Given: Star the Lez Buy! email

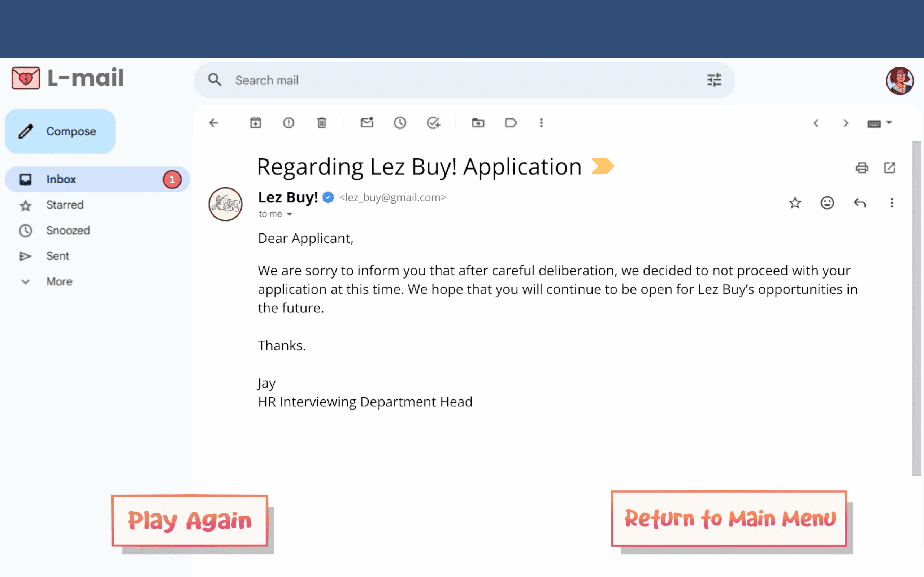Looking at the screenshot, I should tap(795, 203).
